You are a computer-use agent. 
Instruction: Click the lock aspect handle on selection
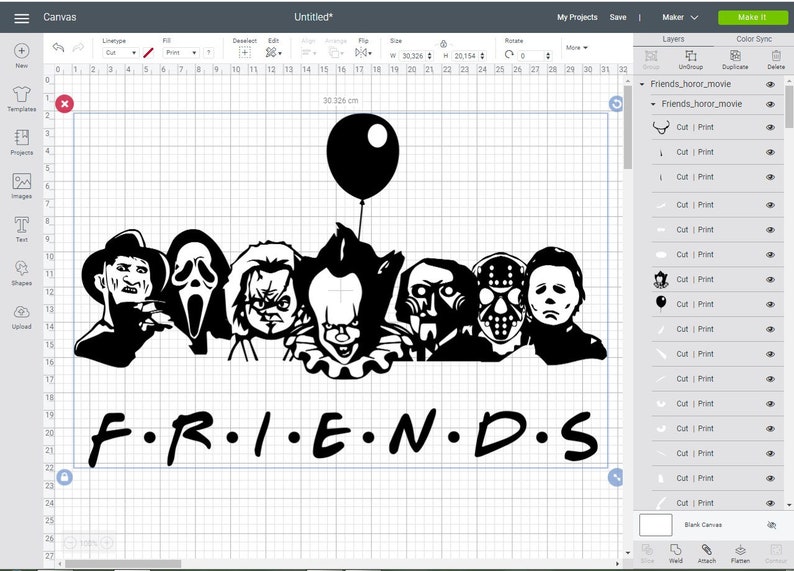tap(64, 477)
